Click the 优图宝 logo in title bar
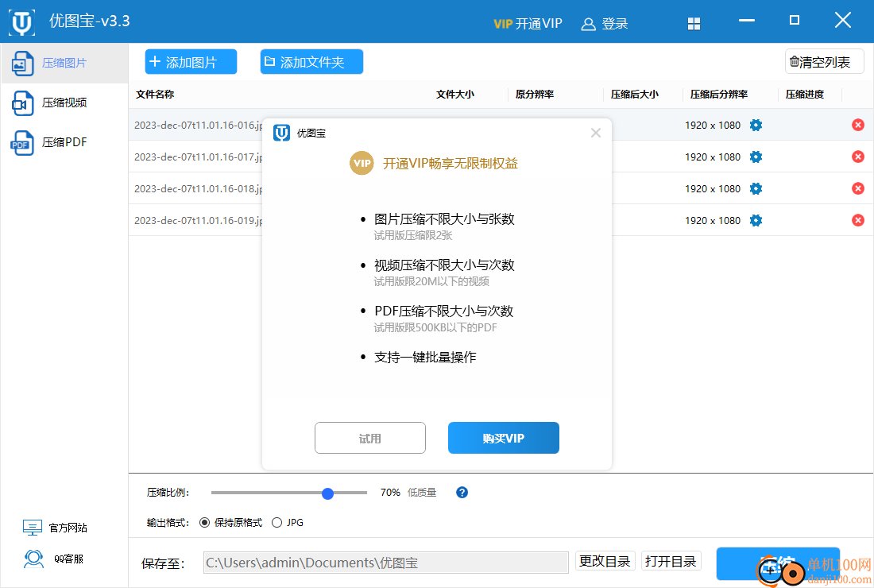The image size is (874, 588). [x=21, y=22]
